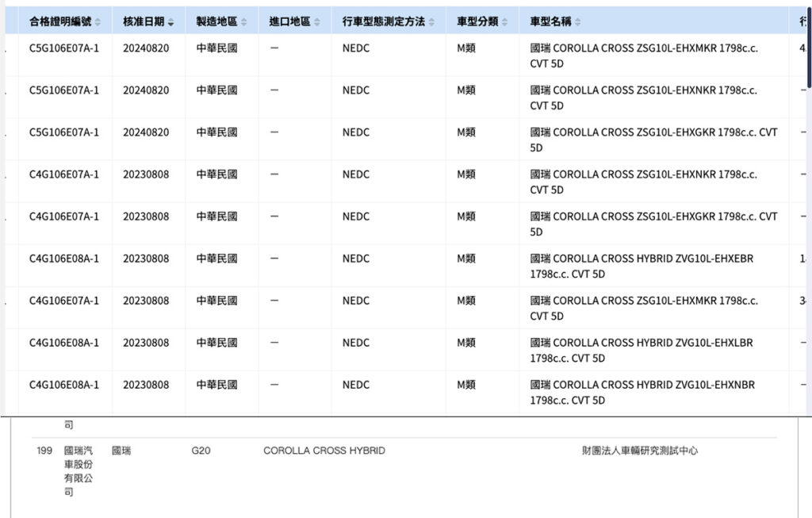Click the 製造地區 column header

click(x=222, y=21)
